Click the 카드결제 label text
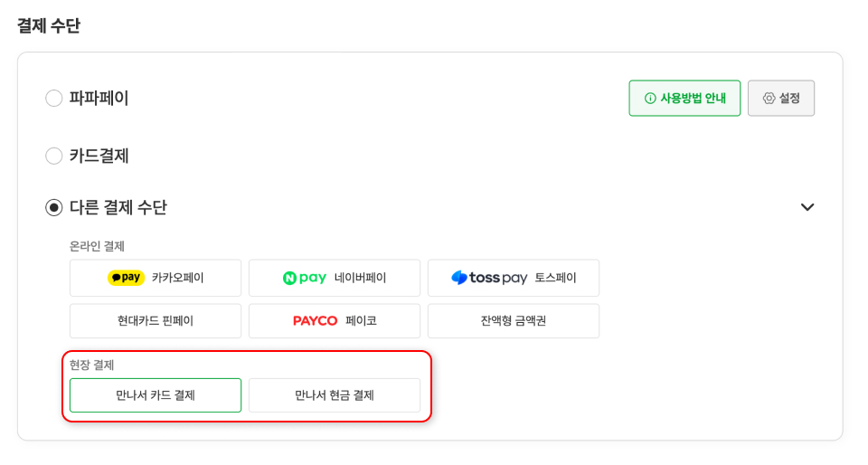This screenshot has height=465, width=868. tap(99, 156)
